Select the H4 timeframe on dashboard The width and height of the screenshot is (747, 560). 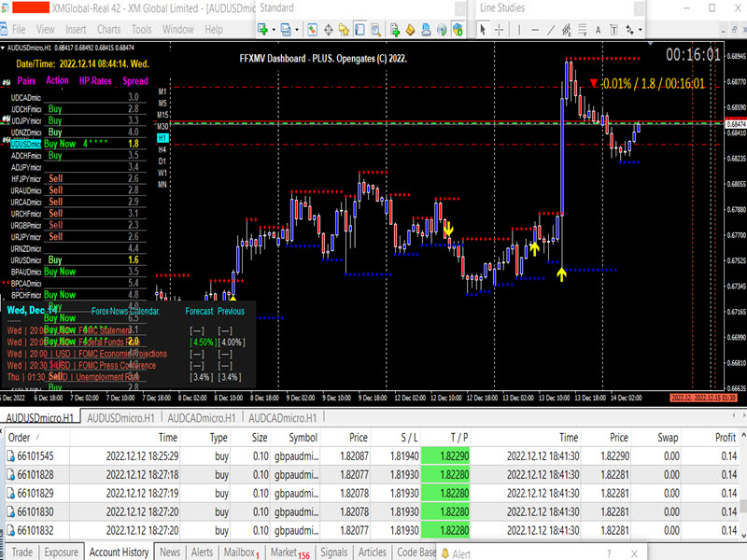coord(162,149)
